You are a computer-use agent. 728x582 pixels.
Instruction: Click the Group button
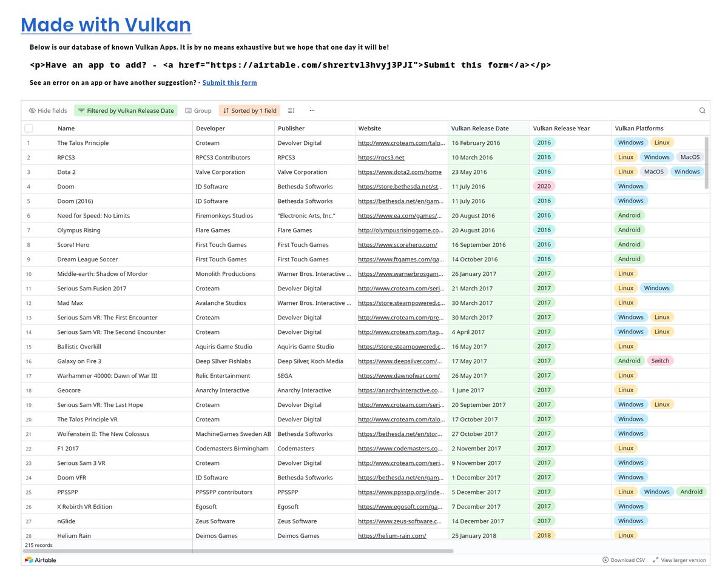pos(198,110)
